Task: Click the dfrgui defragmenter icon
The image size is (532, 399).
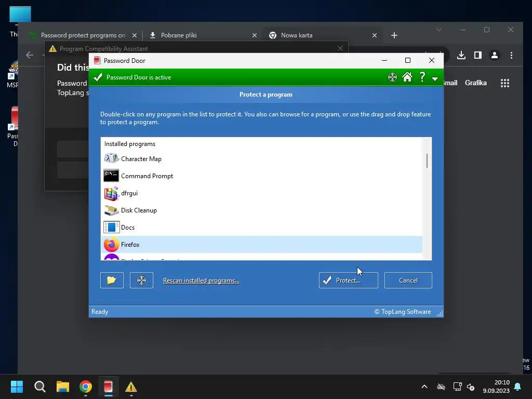Action: tap(111, 193)
